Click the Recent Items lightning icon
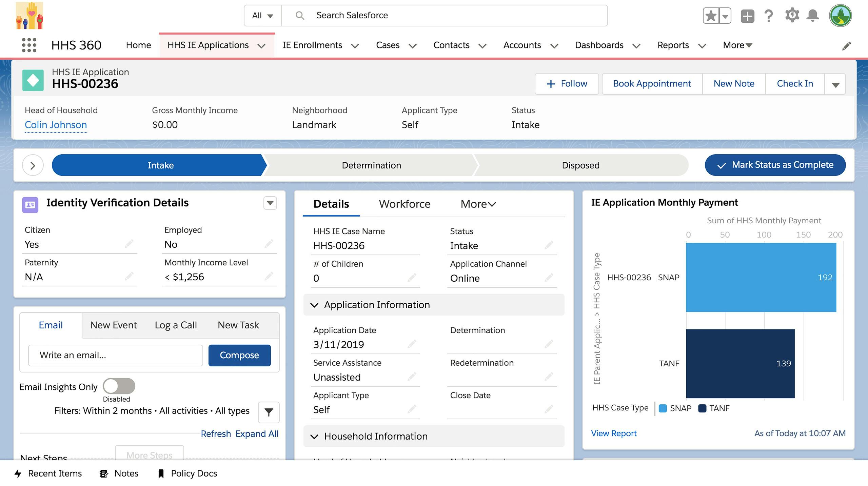 pos(18,473)
